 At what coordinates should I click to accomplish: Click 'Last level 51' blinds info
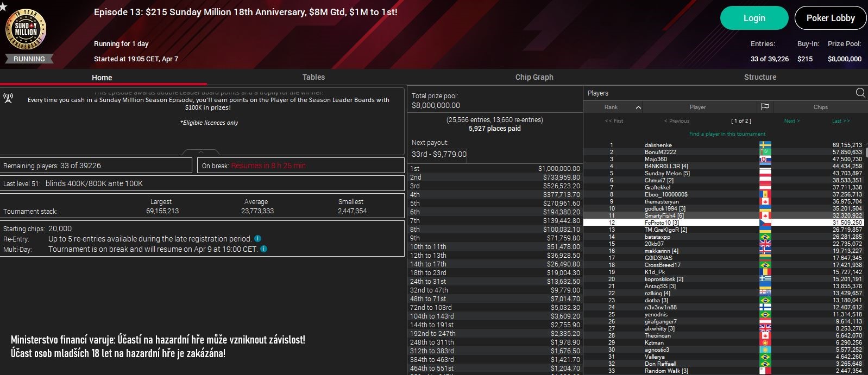pos(202,183)
